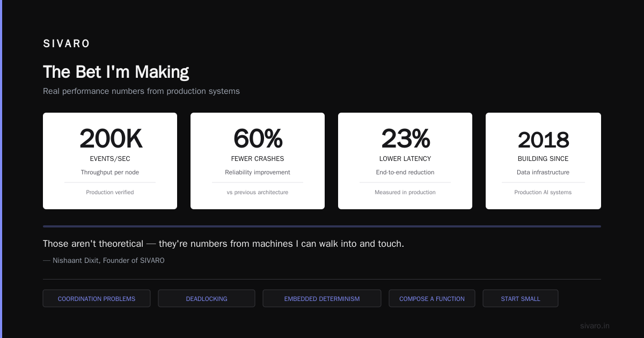Click the heading The Bet I'm Making
644x338 pixels.
pyautogui.click(x=116, y=72)
